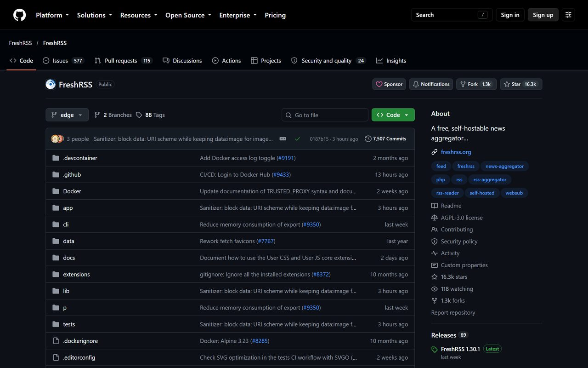This screenshot has width=588, height=368.
Task: Click the Docker folder icon
Action: 56,191
